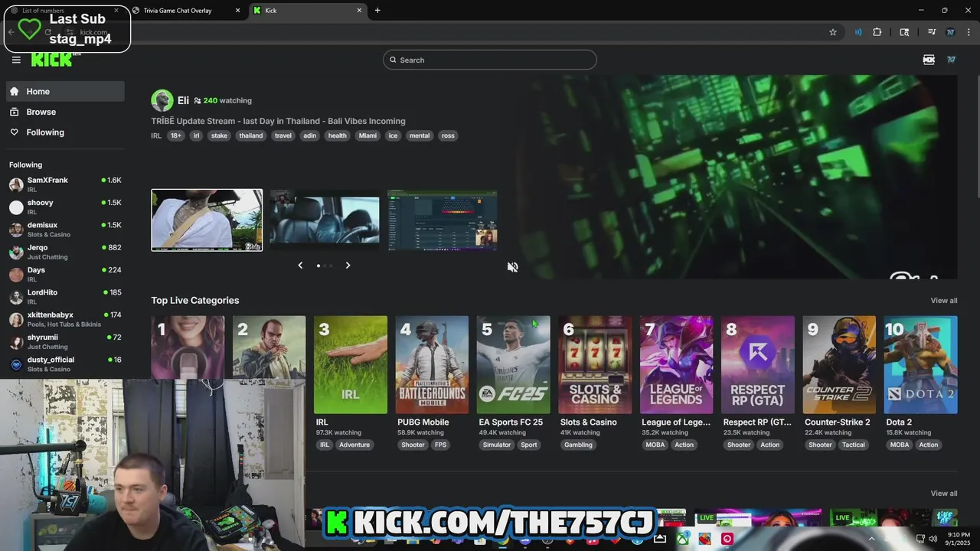
Task: Open the system volume tray icon
Action: (933, 539)
